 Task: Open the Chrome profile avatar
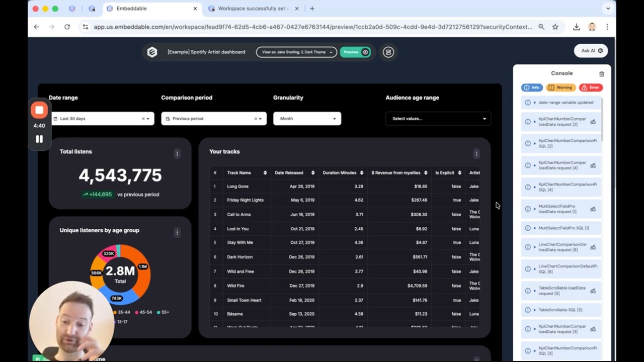tap(592, 27)
